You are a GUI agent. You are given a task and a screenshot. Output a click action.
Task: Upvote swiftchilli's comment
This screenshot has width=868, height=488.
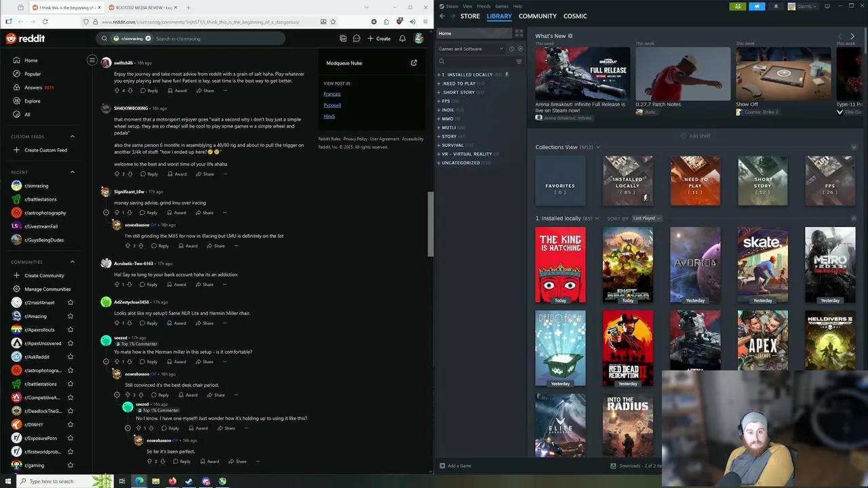click(x=117, y=90)
